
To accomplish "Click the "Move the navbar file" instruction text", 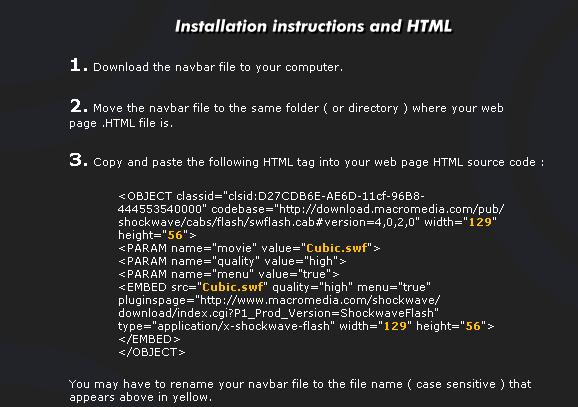I will (286, 115).
